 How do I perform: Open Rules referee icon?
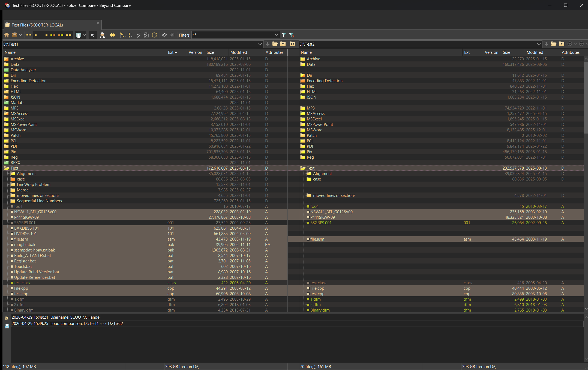click(x=102, y=35)
